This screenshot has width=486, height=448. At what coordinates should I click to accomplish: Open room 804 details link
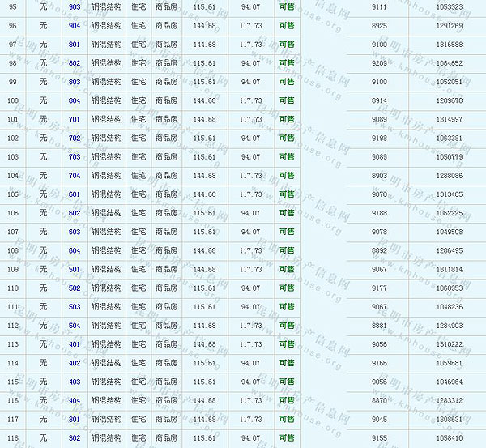pos(75,100)
